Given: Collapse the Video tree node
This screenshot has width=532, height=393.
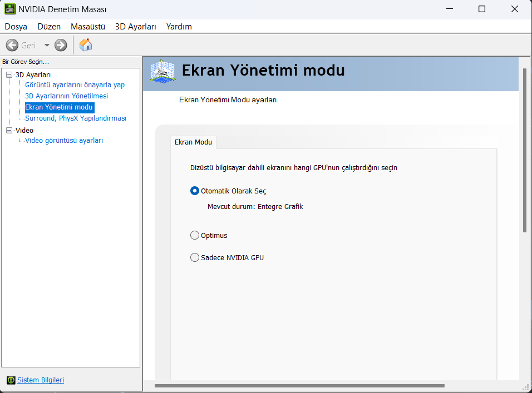Looking at the screenshot, I should [9, 131].
